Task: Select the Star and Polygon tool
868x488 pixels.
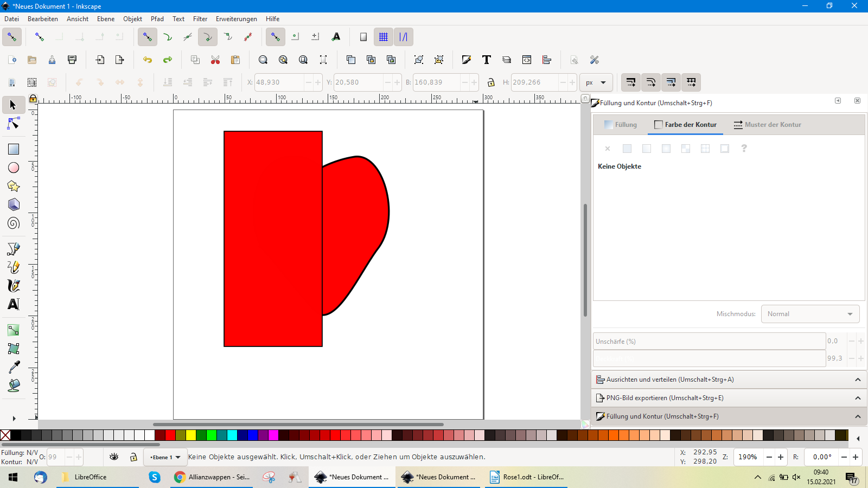Action: pos(14,187)
